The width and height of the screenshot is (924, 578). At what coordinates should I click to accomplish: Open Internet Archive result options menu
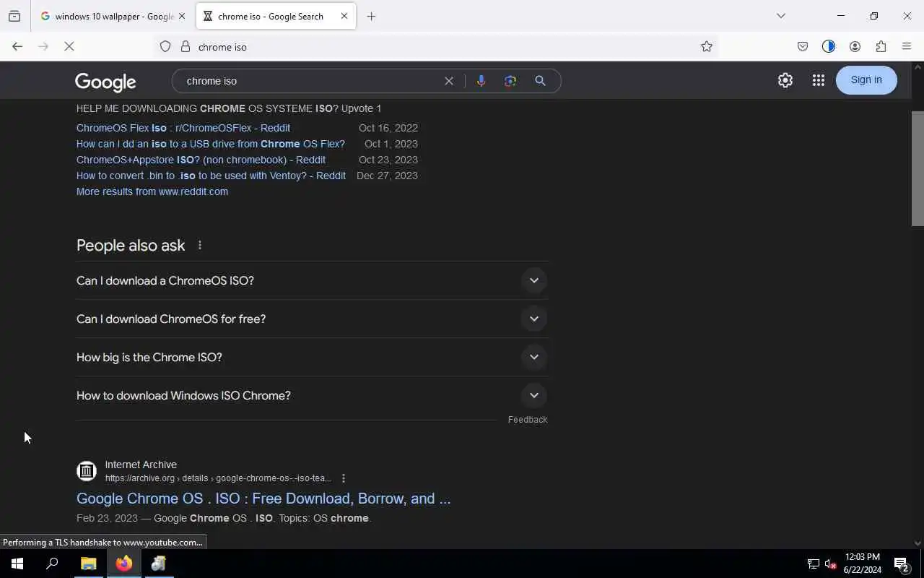pyautogui.click(x=344, y=478)
